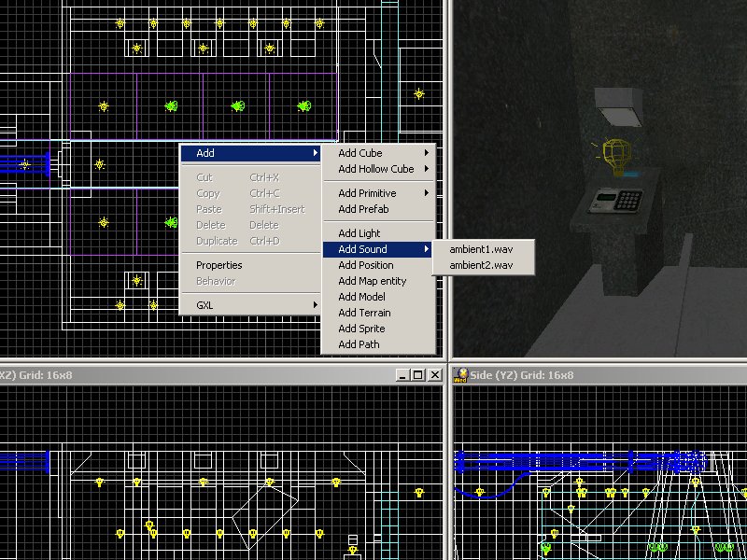Click Add Light in the menu
The width and height of the screenshot is (747, 560).
point(359,233)
